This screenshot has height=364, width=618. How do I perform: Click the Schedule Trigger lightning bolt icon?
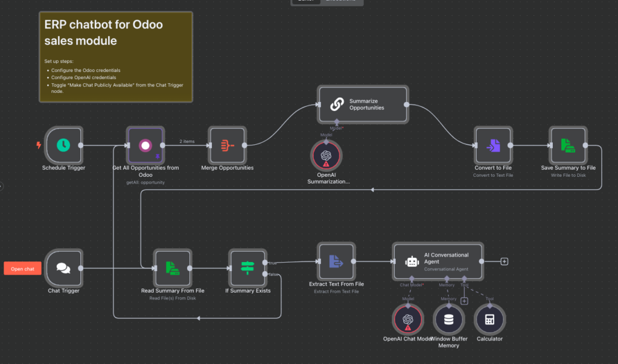tap(39, 145)
